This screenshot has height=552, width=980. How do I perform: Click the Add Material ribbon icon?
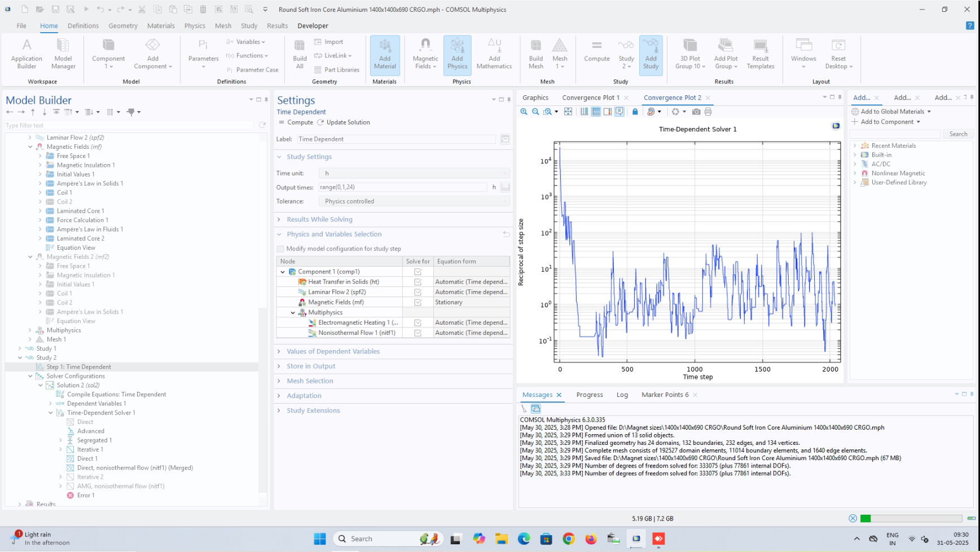point(385,54)
